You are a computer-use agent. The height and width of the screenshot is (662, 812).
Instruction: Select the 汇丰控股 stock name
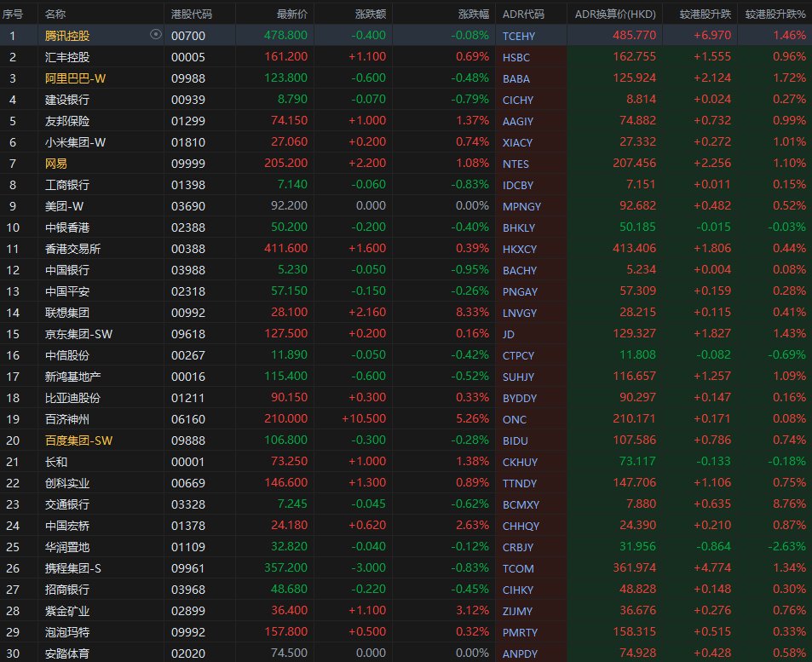tap(67, 57)
